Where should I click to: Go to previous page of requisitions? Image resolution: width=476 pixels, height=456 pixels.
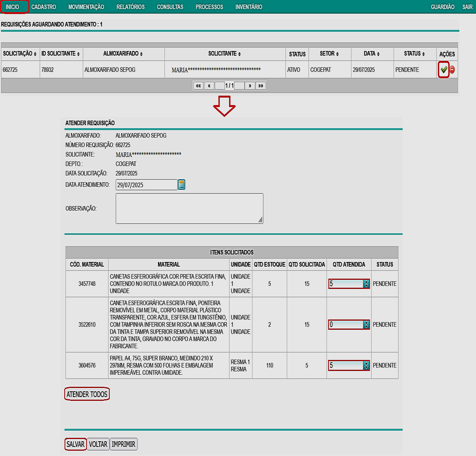click(209, 86)
